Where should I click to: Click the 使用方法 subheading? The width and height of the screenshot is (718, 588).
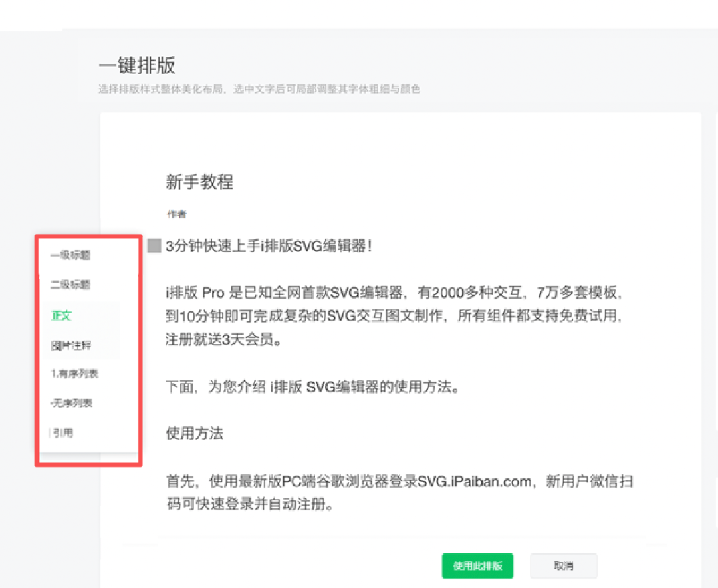194,433
